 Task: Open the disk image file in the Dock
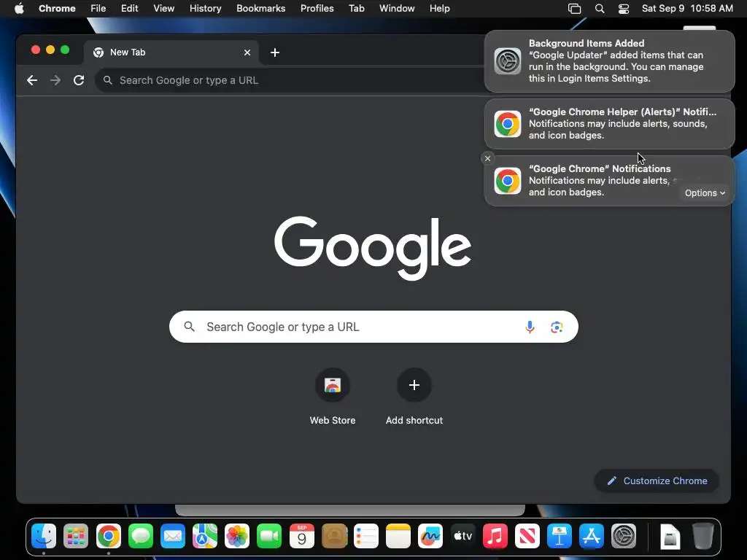point(670,536)
